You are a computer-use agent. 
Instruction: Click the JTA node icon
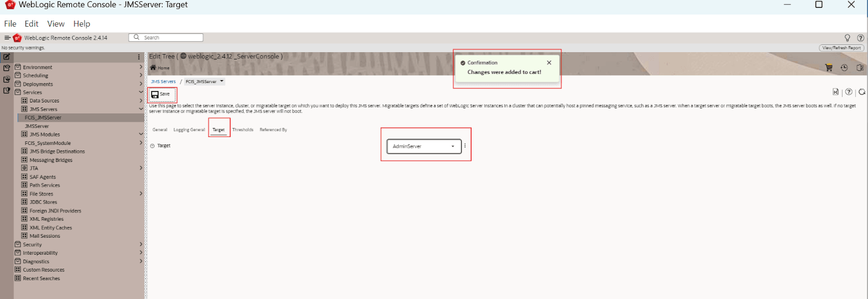25,168
